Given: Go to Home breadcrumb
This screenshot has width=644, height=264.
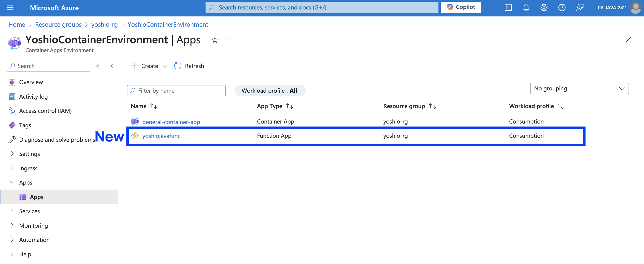Looking at the screenshot, I should 17,24.
